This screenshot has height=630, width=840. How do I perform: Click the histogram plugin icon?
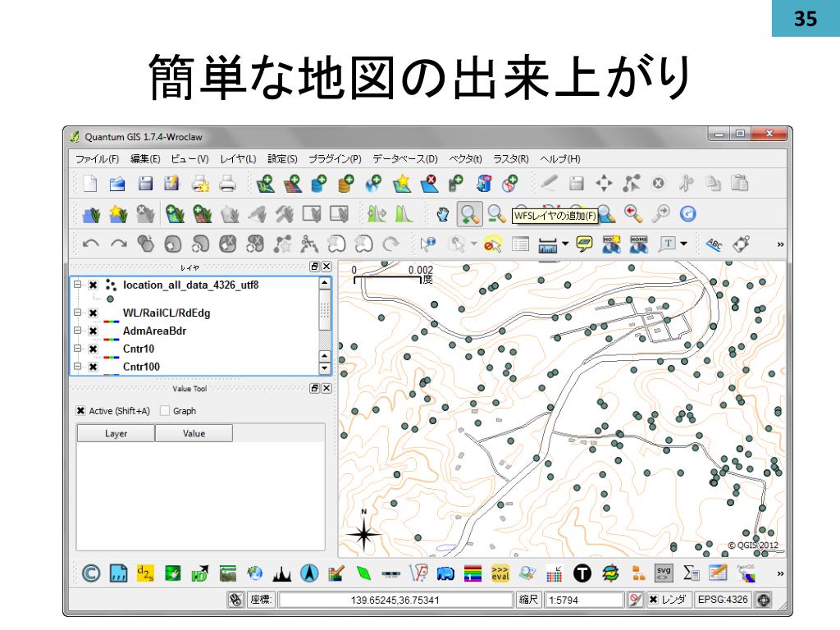pyautogui.click(x=282, y=574)
